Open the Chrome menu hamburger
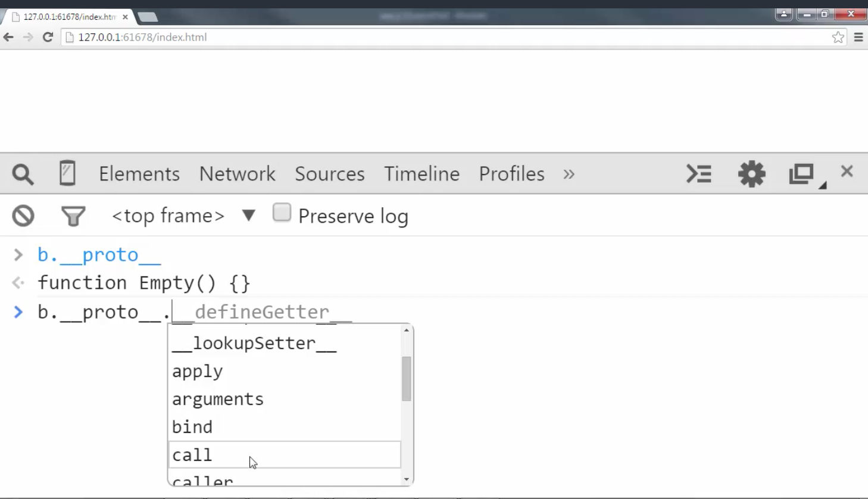The height and width of the screenshot is (499, 868). tap(858, 37)
